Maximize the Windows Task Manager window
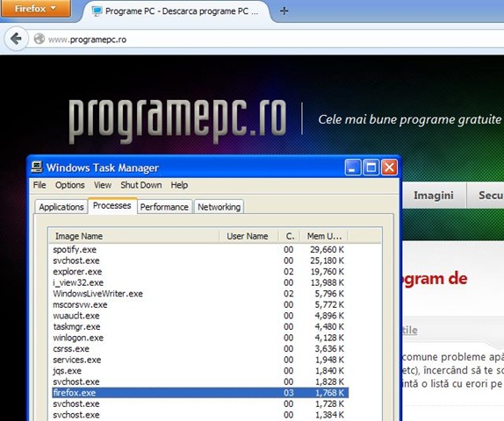This screenshot has width=504, height=421. (x=371, y=168)
